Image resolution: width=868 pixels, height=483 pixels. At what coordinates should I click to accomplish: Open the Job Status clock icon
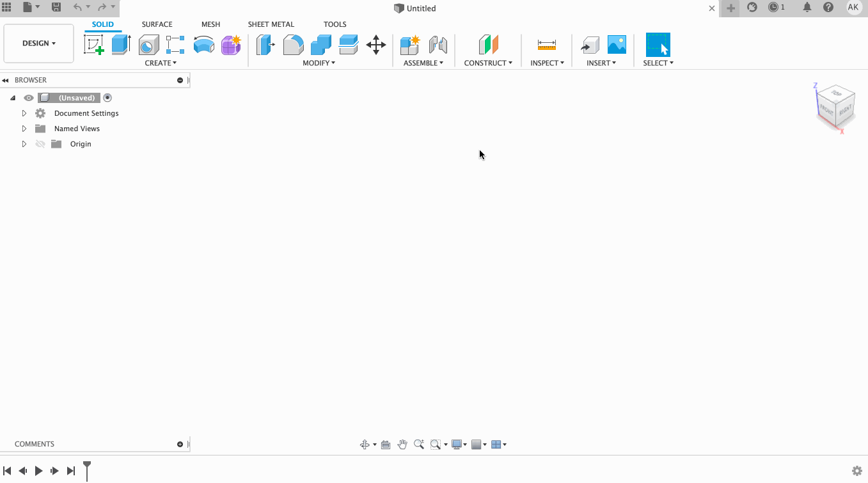(x=773, y=7)
